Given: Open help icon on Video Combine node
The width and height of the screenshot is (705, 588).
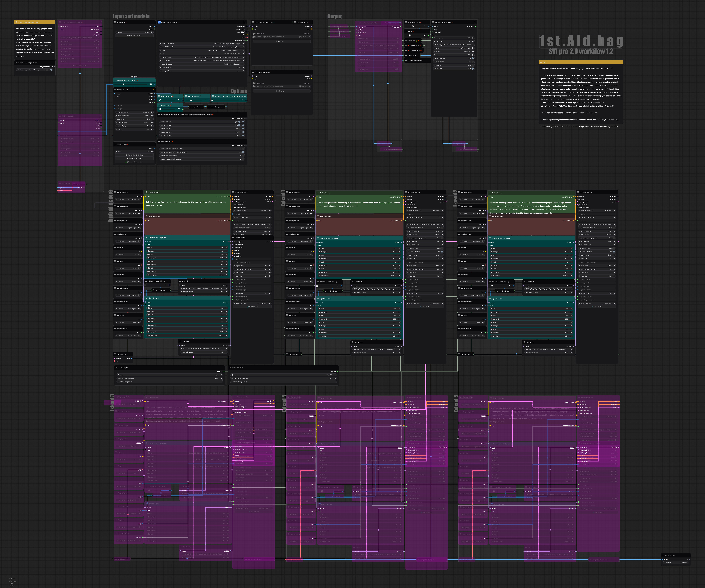Looking at the screenshot, I should 475,22.
